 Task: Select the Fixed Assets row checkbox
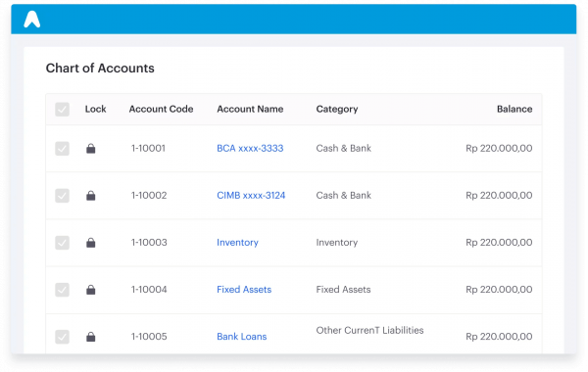[63, 290]
